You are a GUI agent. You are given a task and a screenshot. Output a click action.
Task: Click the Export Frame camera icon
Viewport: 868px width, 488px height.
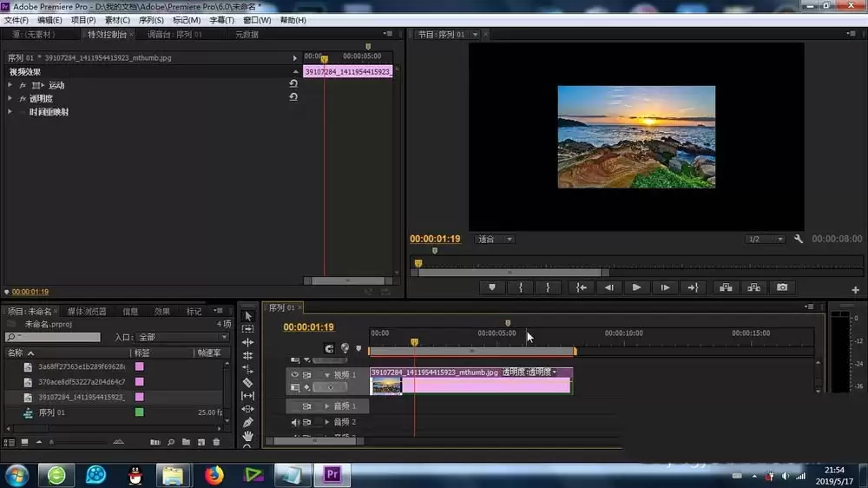(x=782, y=287)
